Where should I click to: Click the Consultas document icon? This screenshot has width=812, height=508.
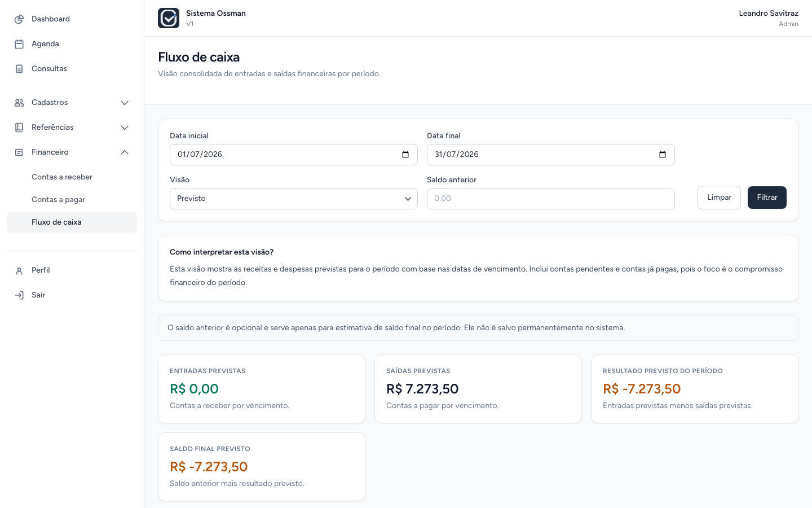click(19, 69)
